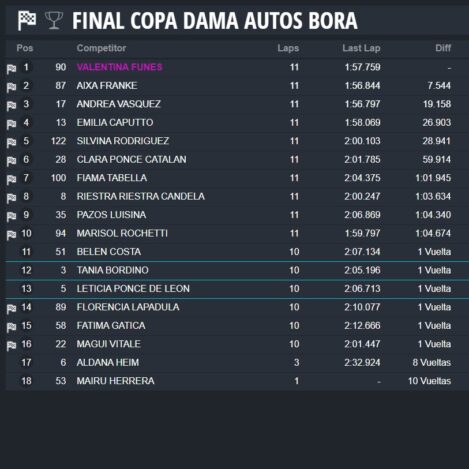
Task: Click the checkered flag icon in the title
Action: coord(27,20)
